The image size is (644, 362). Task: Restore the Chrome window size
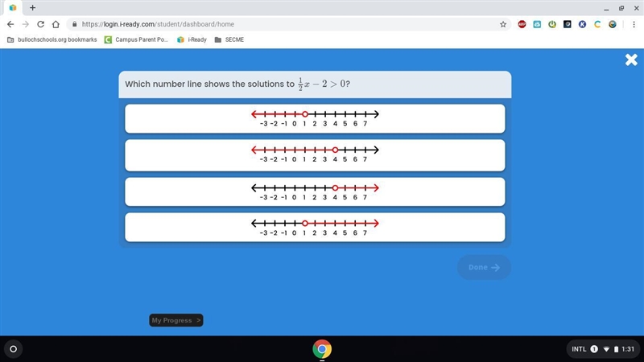coord(621,8)
